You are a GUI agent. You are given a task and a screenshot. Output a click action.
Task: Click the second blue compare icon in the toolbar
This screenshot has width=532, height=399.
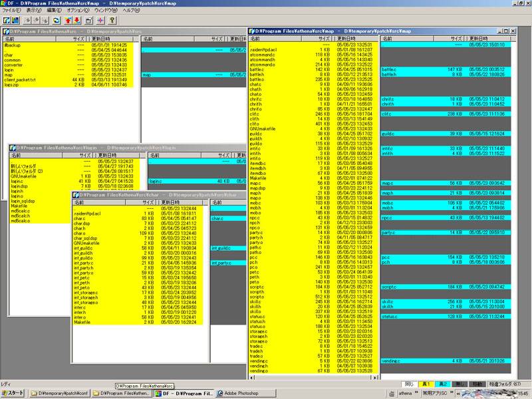[x=15, y=21]
